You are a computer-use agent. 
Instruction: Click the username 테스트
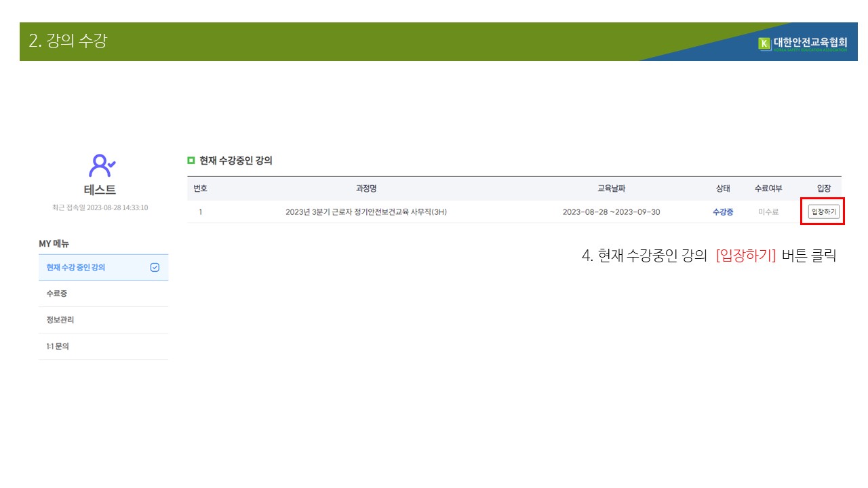[x=100, y=190]
